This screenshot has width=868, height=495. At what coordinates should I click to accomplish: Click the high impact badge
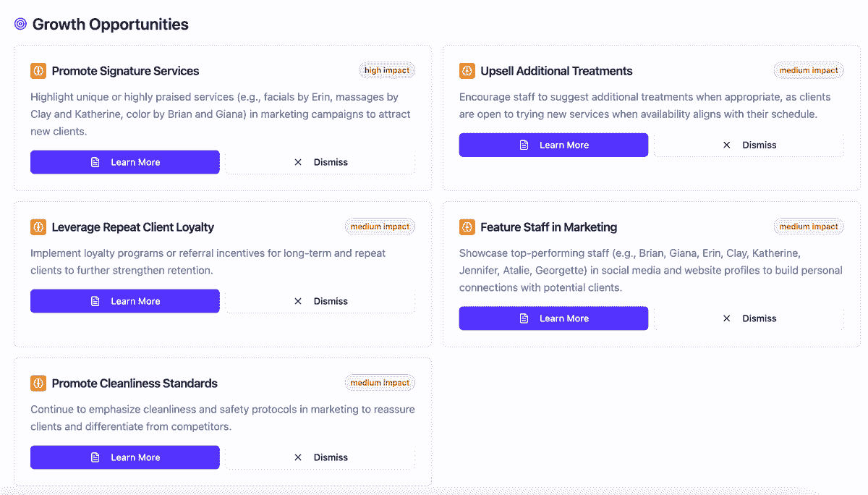point(387,70)
